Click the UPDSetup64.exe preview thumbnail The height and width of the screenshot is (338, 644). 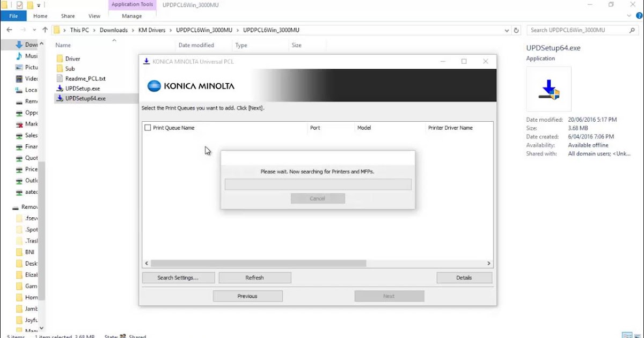coord(548,89)
